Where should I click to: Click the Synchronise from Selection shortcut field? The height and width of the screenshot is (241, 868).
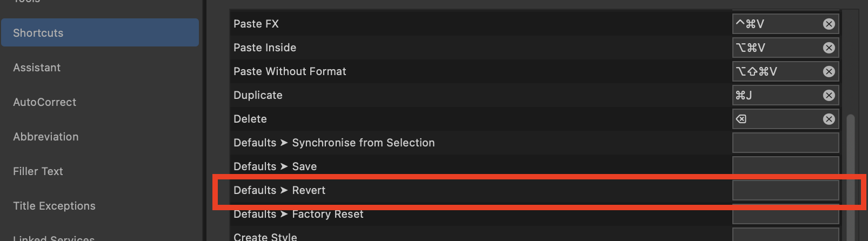tap(785, 143)
